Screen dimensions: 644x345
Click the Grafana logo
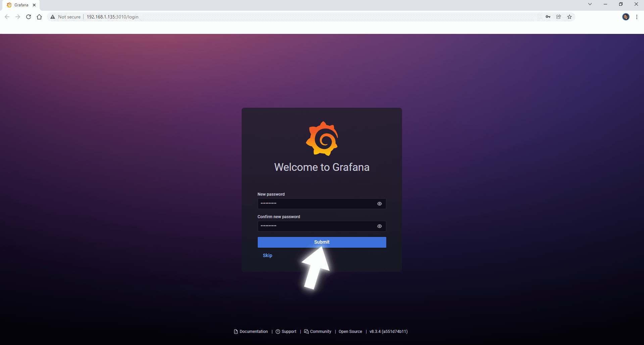[x=322, y=139]
